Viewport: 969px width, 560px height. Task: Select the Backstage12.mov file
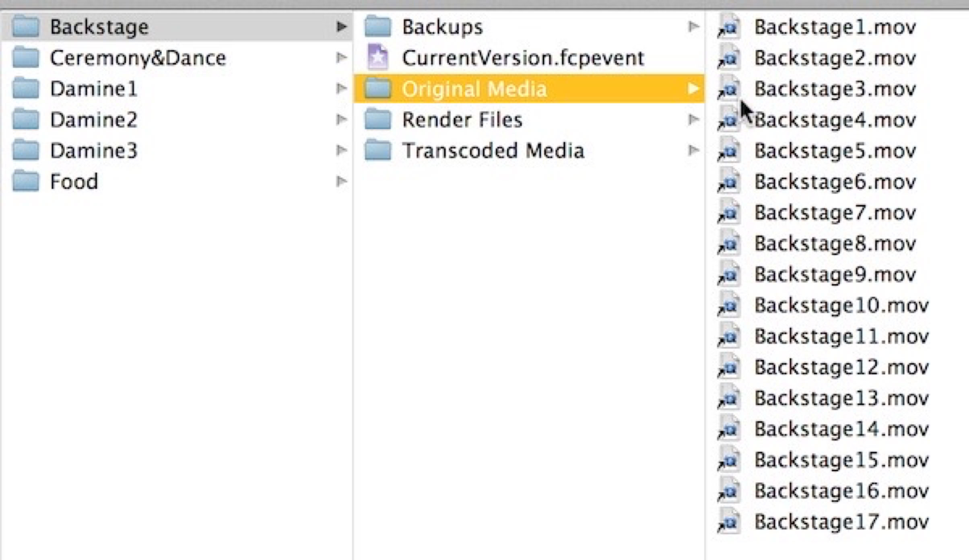tap(841, 367)
